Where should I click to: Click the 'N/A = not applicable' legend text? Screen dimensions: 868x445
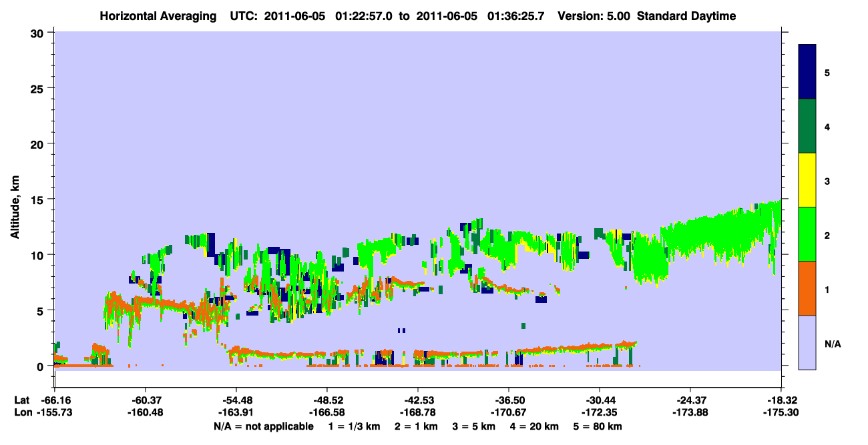[263, 426]
